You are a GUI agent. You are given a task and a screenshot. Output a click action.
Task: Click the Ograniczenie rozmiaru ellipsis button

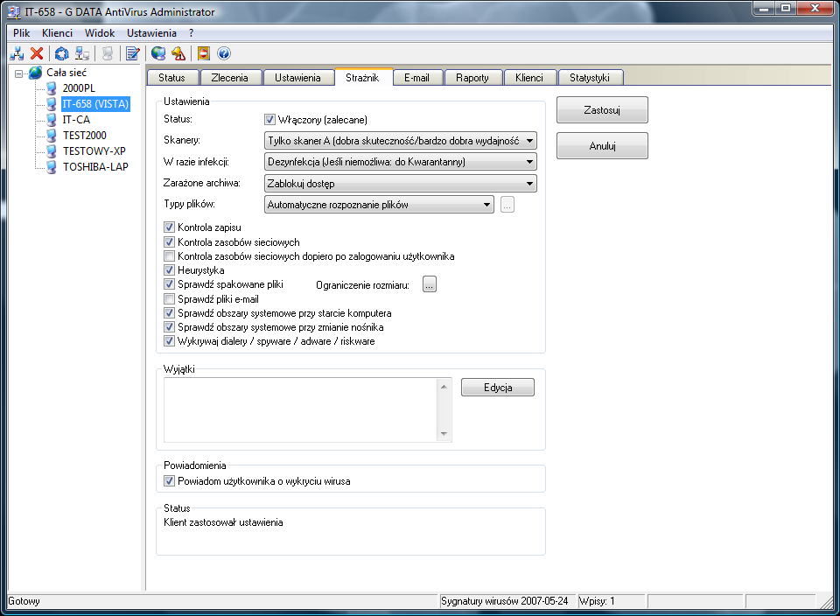coord(429,284)
